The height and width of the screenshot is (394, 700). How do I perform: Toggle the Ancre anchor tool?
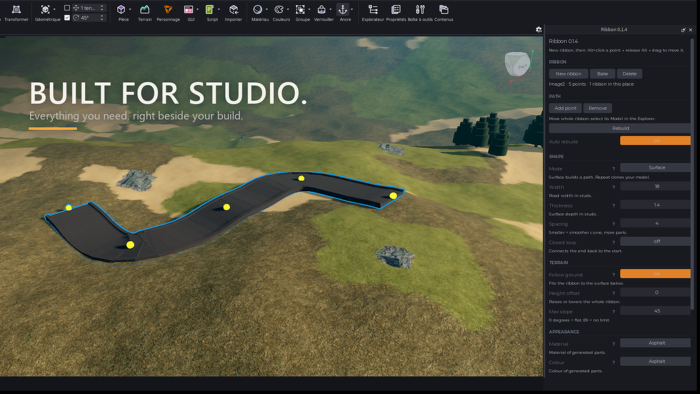343,12
